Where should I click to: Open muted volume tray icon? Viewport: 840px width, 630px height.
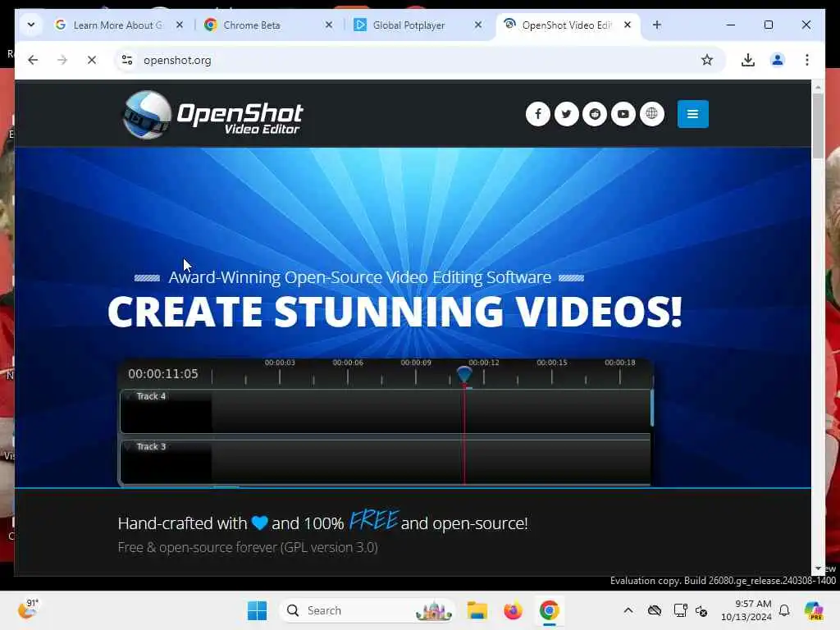click(701, 610)
